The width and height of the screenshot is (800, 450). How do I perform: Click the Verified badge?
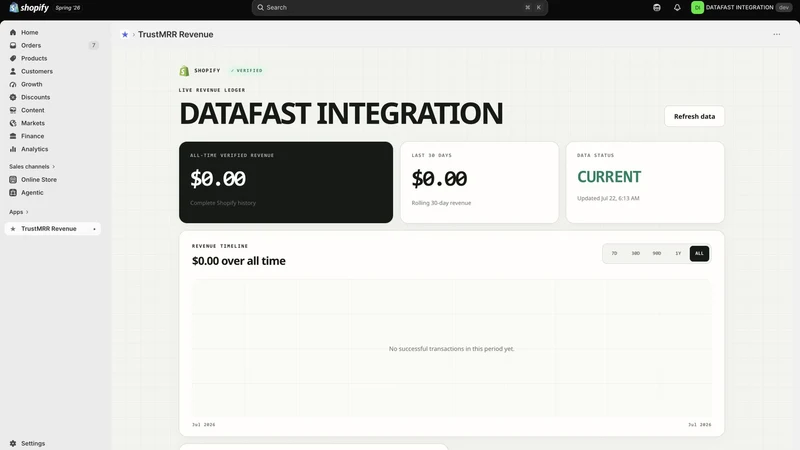tap(246, 70)
